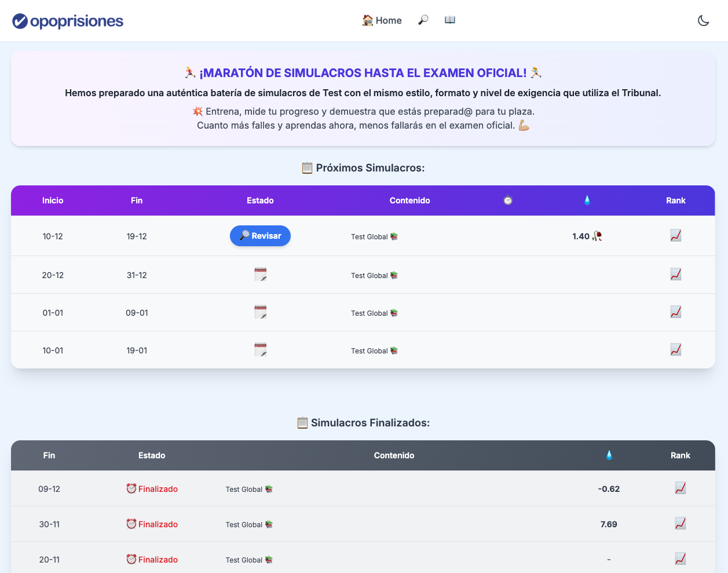Open rank chart for the 20-12 simulacro

click(675, 275)
